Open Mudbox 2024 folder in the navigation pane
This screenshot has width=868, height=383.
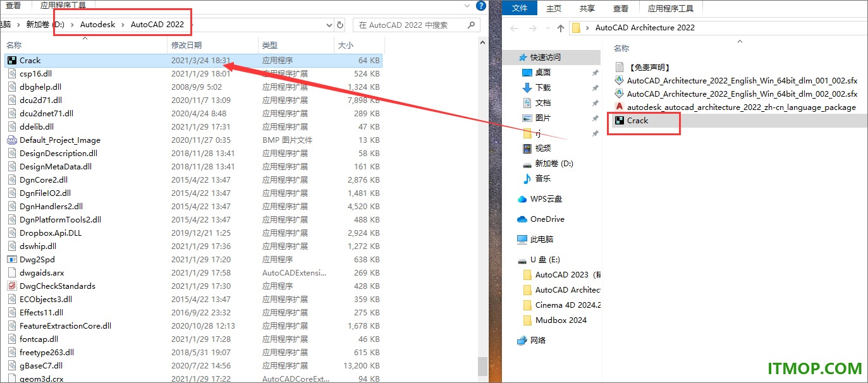[x=561, y=320]
